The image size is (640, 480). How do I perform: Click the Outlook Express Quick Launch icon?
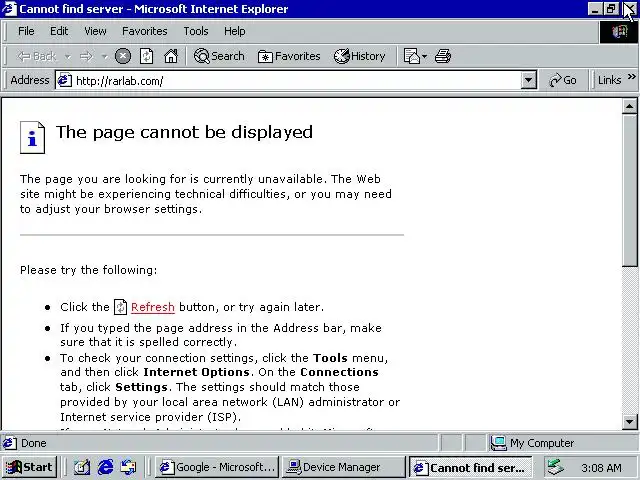point(129,467)
